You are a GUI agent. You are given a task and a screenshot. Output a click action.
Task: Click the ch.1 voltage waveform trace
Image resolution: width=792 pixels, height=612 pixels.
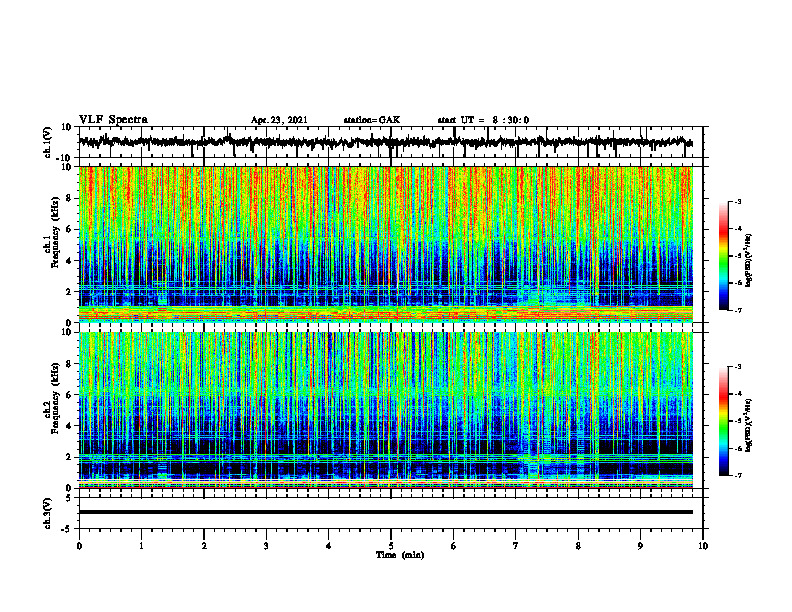(x=386, y=142)
